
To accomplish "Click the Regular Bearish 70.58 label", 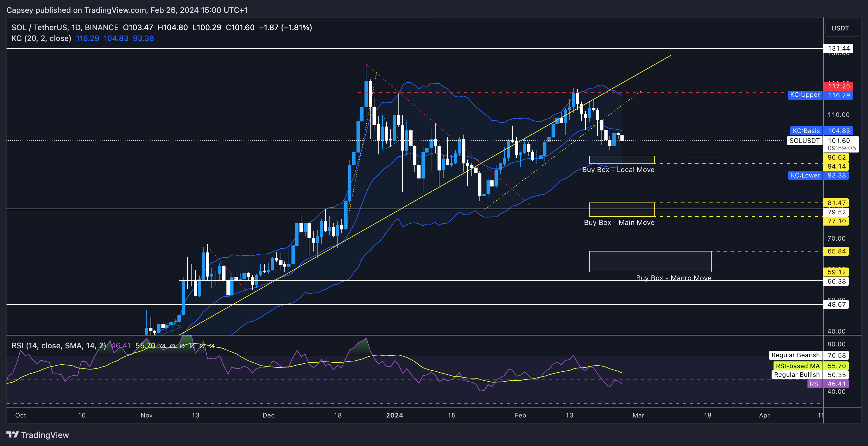I will pyautogui.click(x=795, y=355).
